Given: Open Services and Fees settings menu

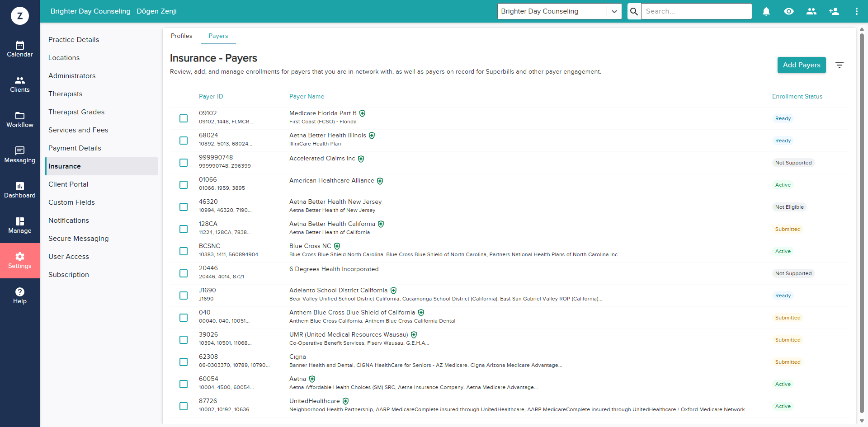Looking at the screenshot, I should click(78, 130).
